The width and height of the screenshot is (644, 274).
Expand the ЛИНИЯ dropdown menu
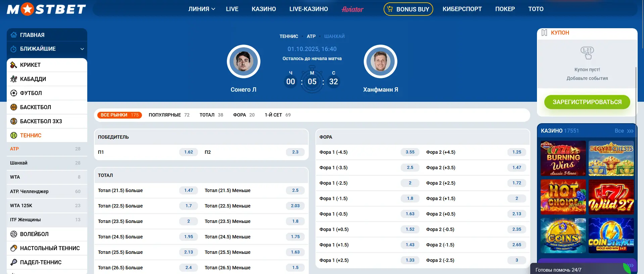click(202, 9)
